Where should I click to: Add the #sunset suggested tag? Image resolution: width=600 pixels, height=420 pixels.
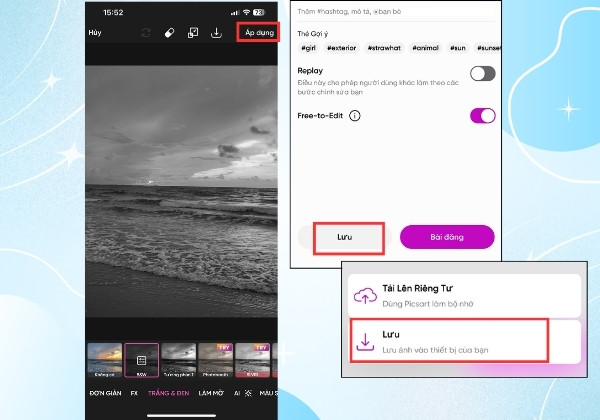pyautogui.click(x=488, y=48)
